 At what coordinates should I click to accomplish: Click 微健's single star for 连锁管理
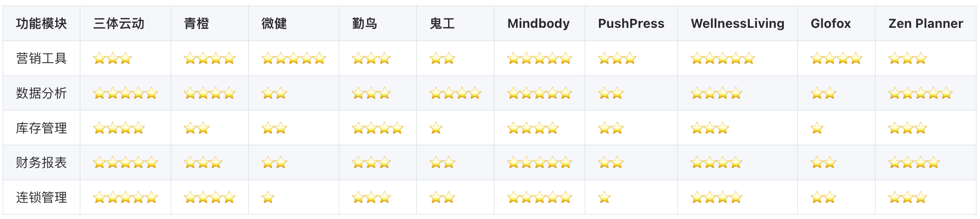(268, 197)
